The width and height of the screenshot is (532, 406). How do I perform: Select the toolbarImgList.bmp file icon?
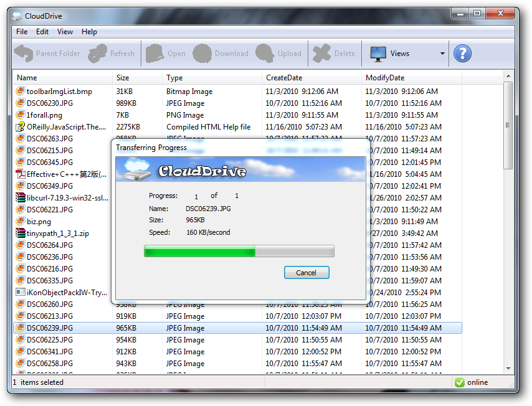[21, 91]
